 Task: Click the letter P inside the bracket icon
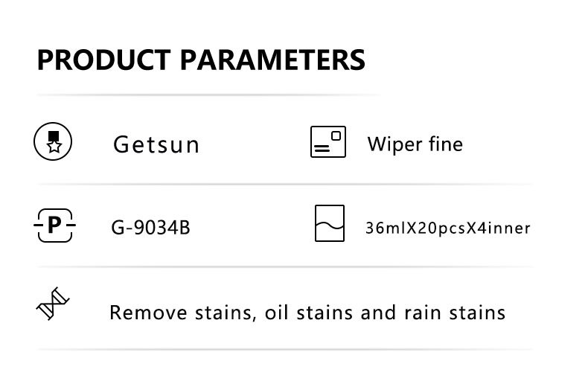tap(54, 225)
